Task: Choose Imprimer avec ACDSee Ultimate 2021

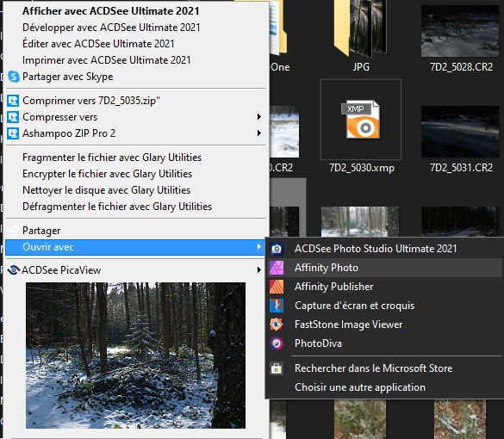Action: pyautogui.click(x=106, y=60)
